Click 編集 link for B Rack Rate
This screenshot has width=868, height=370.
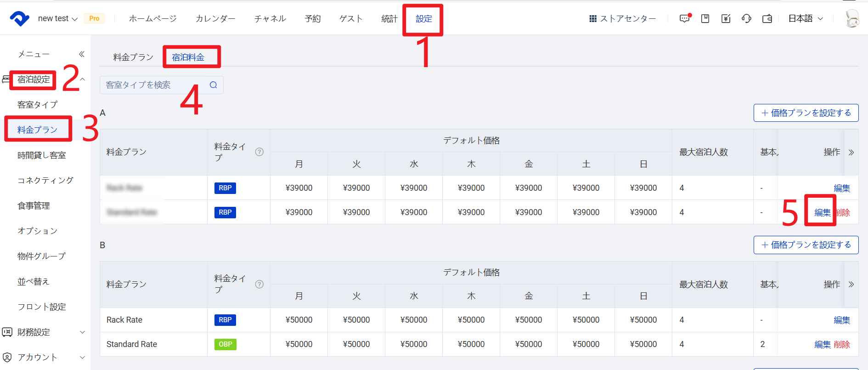click(842, 320)
